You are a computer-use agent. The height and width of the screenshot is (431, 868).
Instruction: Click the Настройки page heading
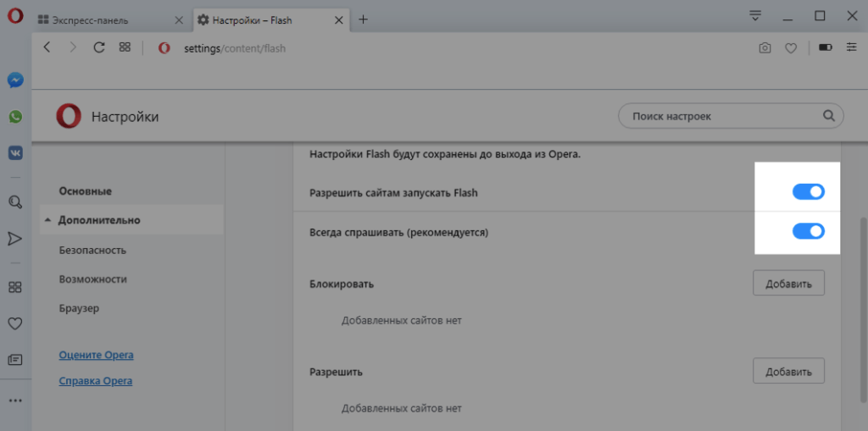pyautogui.click(x=125, y=117)
